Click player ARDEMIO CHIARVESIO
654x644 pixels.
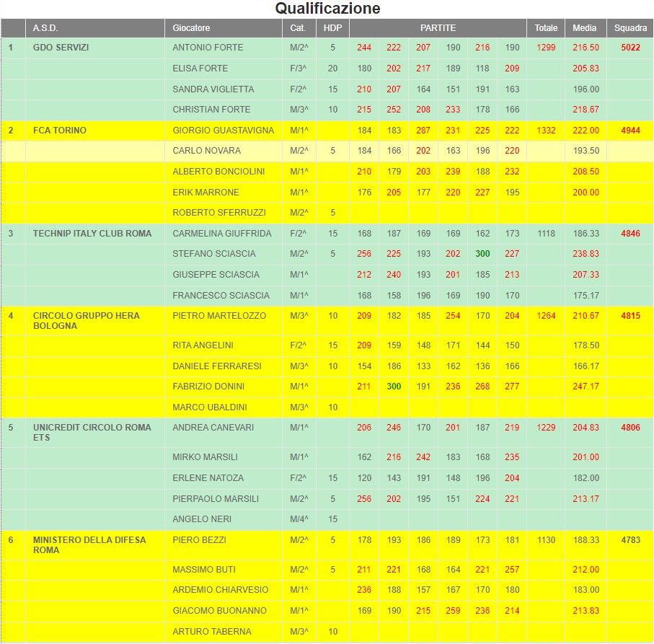click(221, 590)
